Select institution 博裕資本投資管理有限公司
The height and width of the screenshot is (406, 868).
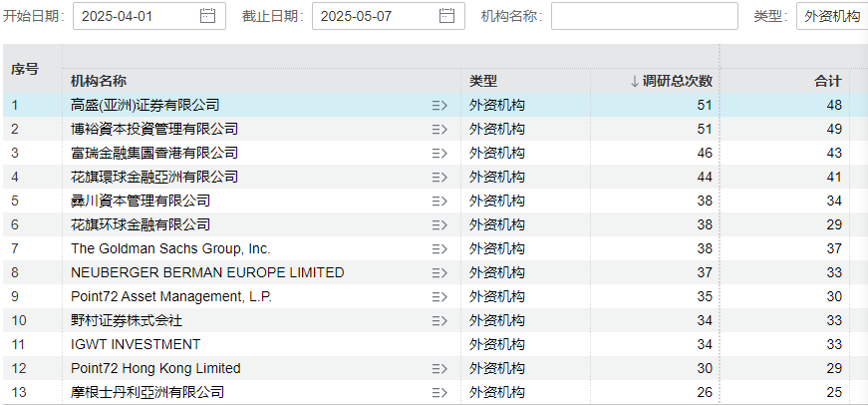pos(154,129)
